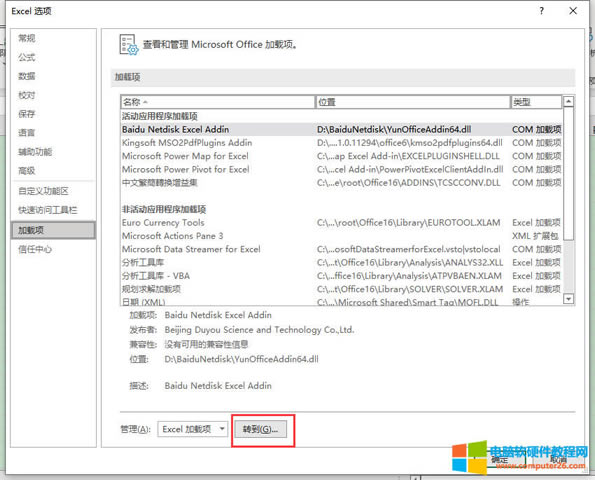Click the 类型 column header
This screenshot has width=595, height=480.
[536, 102]
